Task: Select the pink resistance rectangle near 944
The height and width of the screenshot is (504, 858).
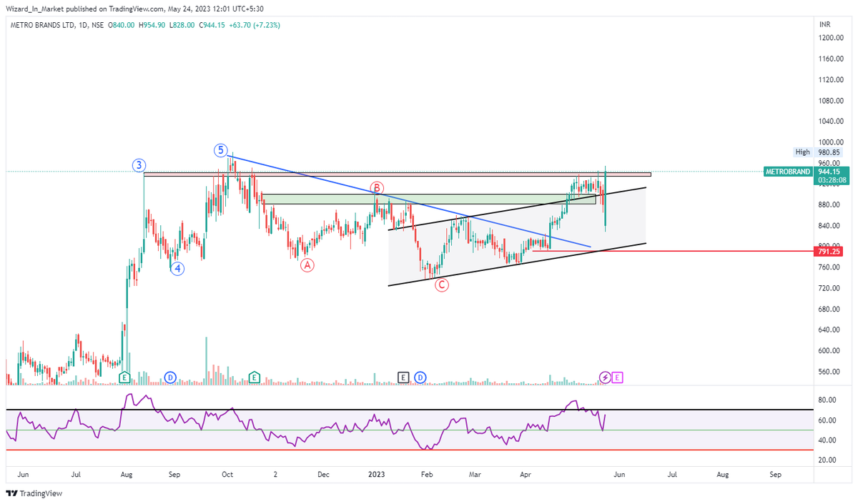Action: pos(398,174)
